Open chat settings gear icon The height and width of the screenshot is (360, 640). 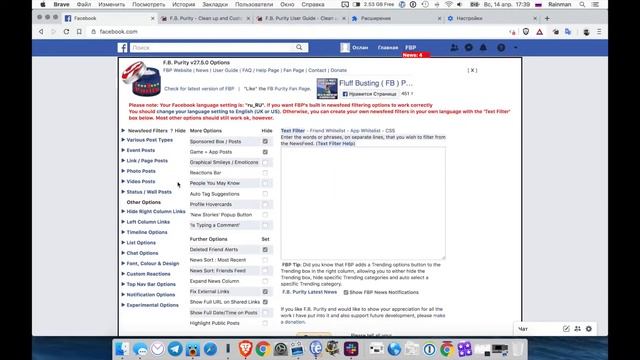[589, 329]
